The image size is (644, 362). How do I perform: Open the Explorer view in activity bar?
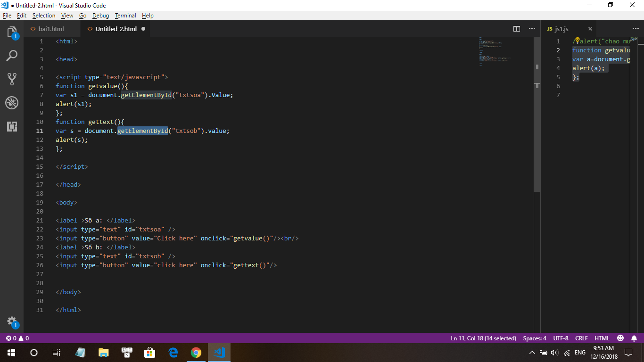pos(12,32)
